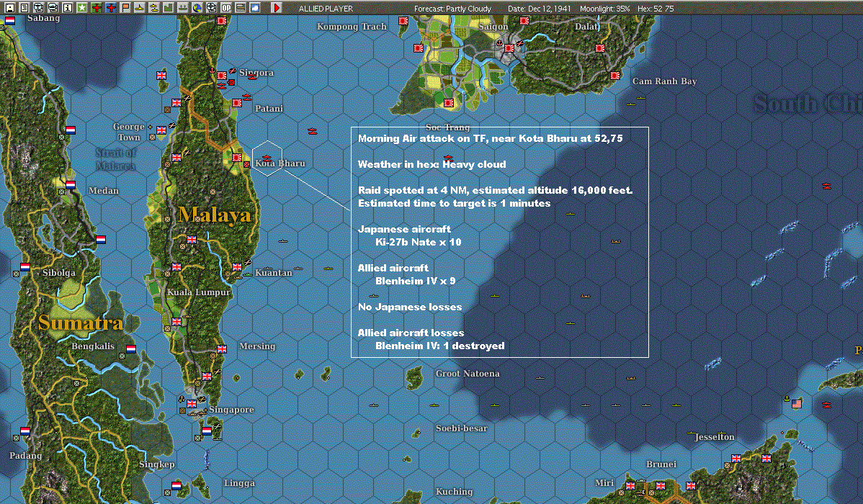Viewport: 863px width, 504px height.
Task: Click the two yellow ships toolbar icon
Action: [x=153, y=8]
